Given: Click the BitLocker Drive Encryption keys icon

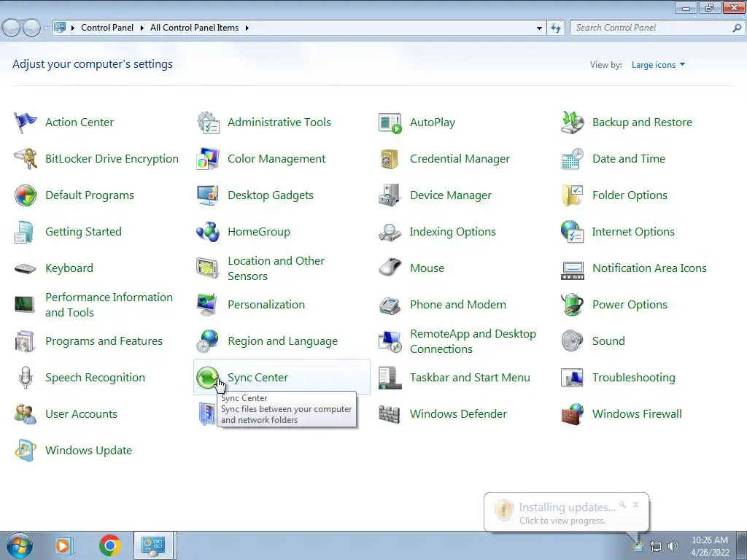Looking at the screenshot, I should click(x=26, y=158).
